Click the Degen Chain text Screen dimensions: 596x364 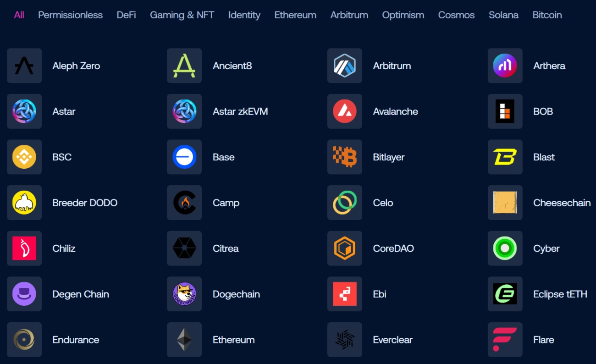click(81, 294)
